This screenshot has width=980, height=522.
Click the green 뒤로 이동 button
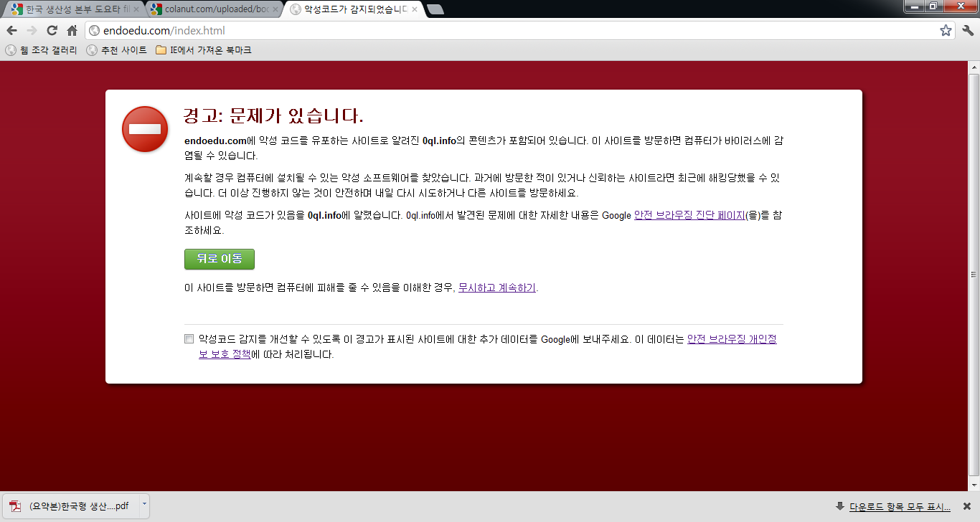pyautogui.click(x=220, y=259)
